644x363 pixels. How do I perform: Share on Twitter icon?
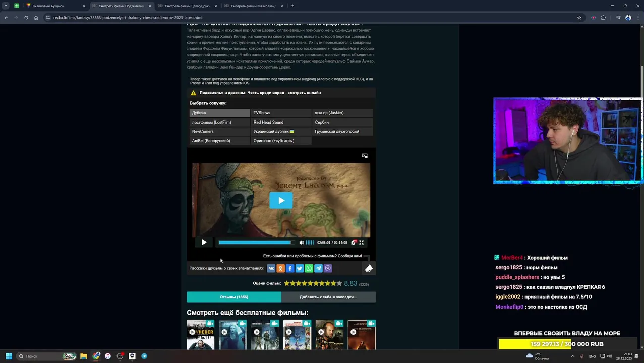(300, 268)
